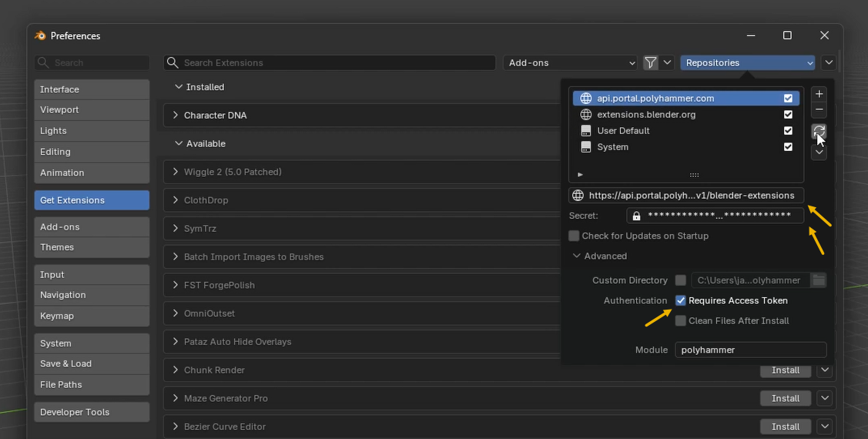
Task: Click the Secret access token field
Action: click(716, 216)
